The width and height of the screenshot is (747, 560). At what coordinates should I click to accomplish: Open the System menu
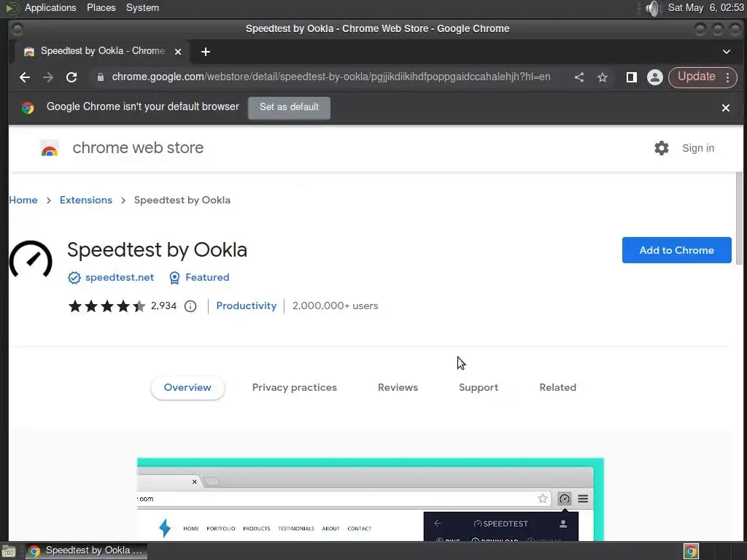pos(142,7)
